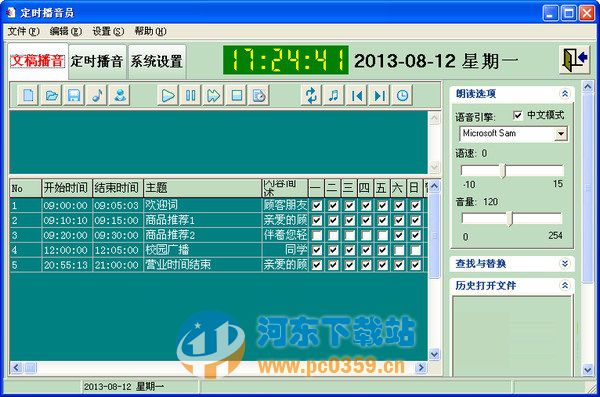Click the 音量 volume slider thumb
Screen dimensions: 600x397
pos(510,219)
